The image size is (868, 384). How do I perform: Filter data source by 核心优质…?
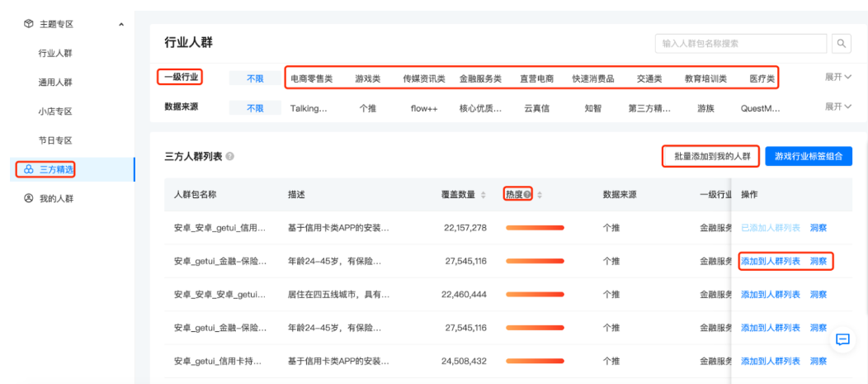[x=480, y=108]
